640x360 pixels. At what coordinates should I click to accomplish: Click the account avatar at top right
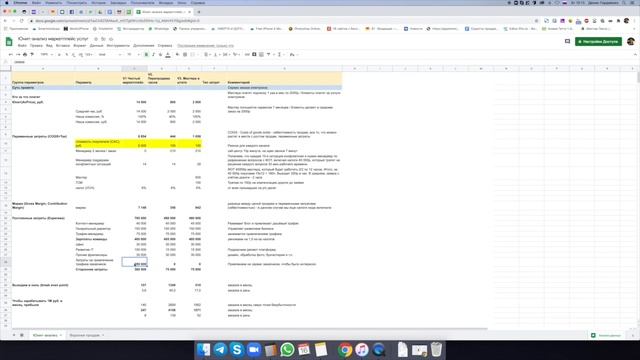click(631, 42)
